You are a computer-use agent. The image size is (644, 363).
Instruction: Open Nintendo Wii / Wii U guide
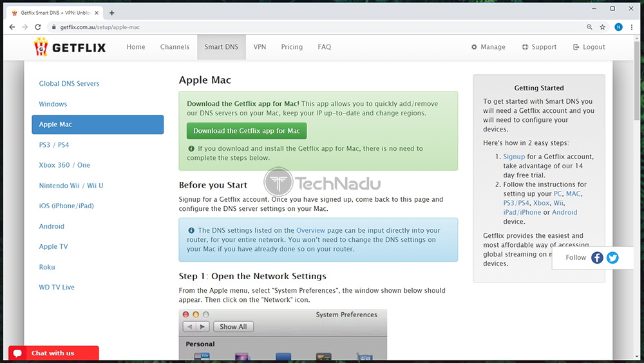pyautogui.click(x=71, y=186)
